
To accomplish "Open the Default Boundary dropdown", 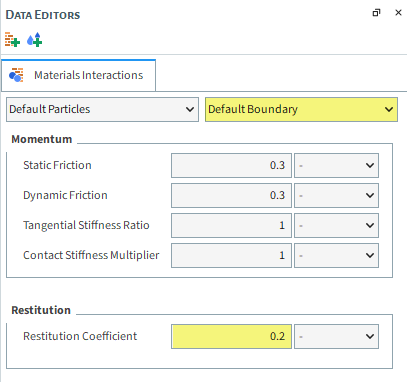I will pos(301,109).
